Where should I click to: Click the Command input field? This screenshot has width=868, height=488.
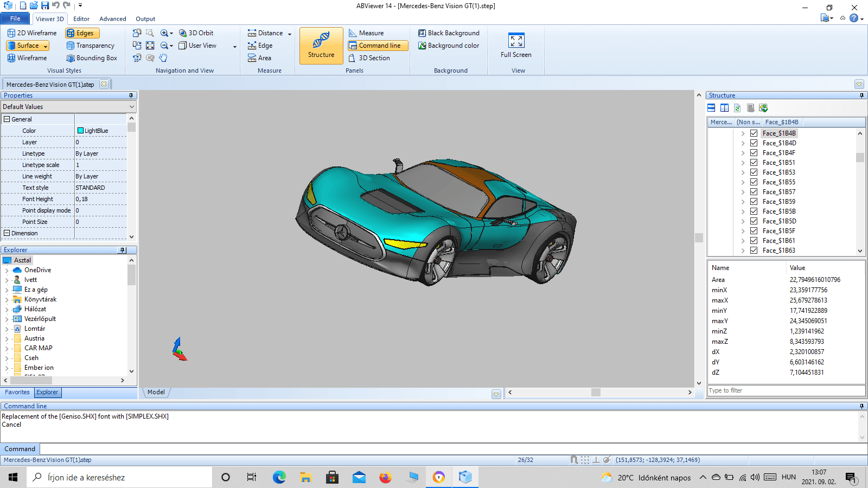point(454,449)
